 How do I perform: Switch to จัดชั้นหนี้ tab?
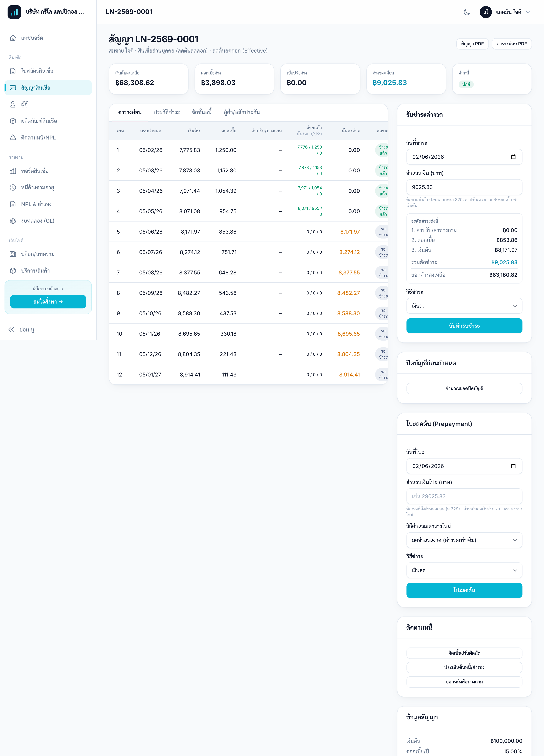202,112
